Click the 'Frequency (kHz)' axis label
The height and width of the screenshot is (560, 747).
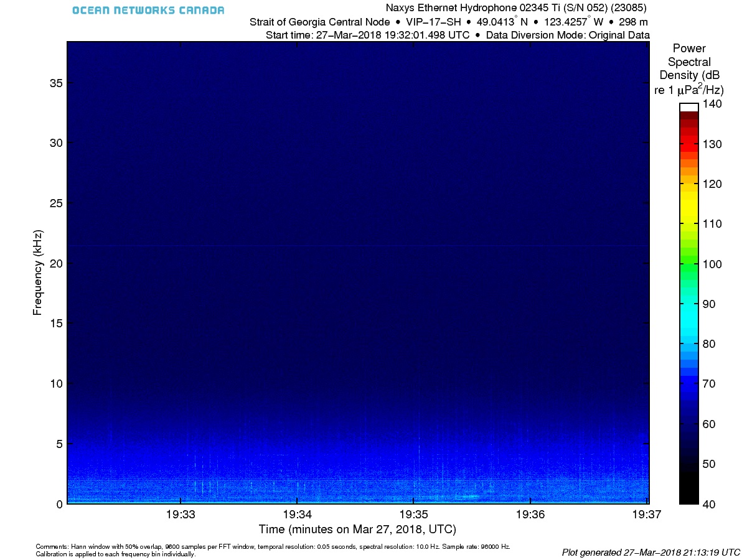pyautogui.click(x=38, y=272)
